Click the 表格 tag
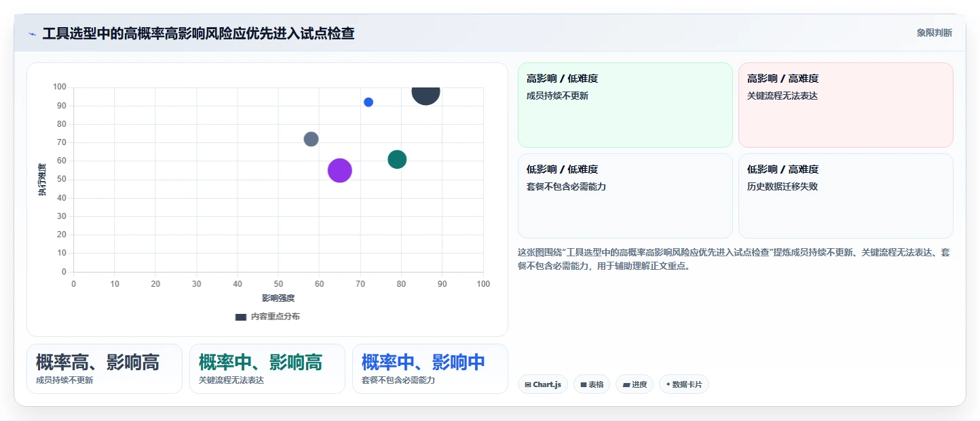This screenshot has height=421, width=980. 592,384
